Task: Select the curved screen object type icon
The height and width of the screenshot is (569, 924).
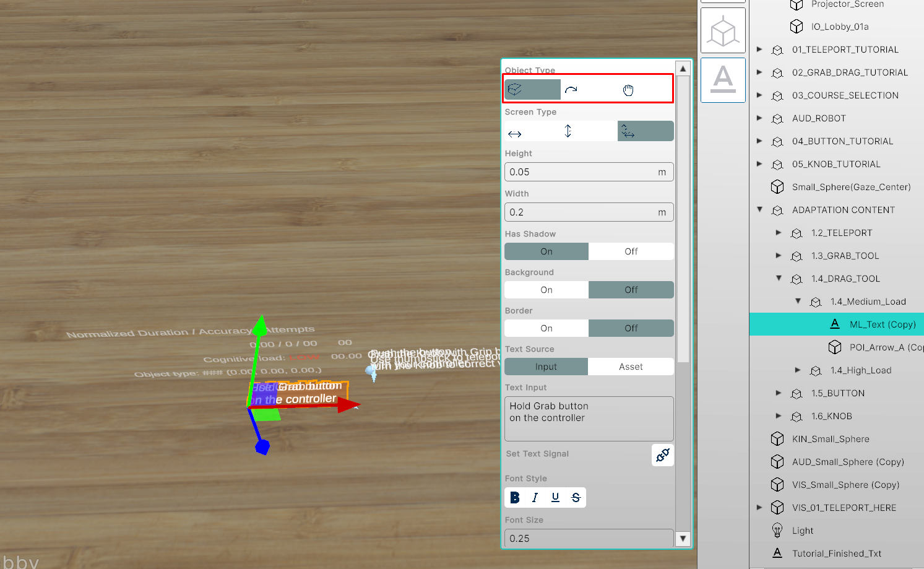Action: (571, 90)
